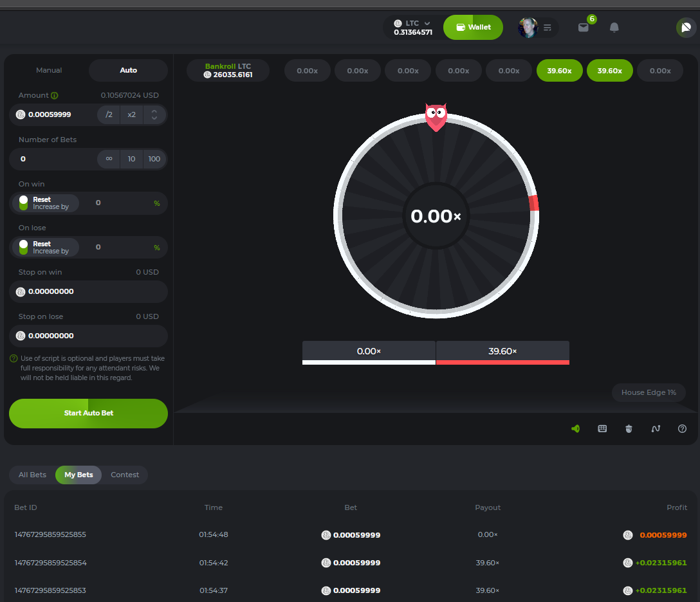The width and height of the screenshot is (700, 602).
Task: Open the keyboard hotkeys icon
Action: pyautogui.click(x=602, y=428)
